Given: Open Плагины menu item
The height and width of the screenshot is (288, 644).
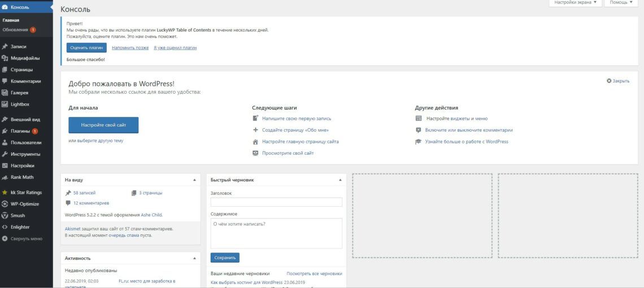Looking at the screenshot, I should [x=27, y=132].
